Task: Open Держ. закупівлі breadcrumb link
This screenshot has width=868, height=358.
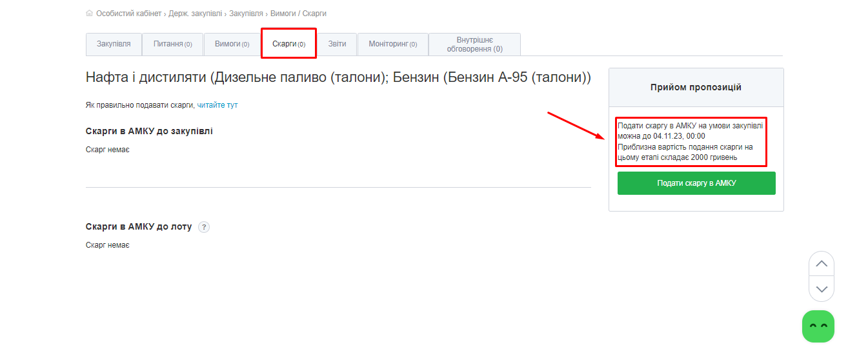Action: point(195,14)
